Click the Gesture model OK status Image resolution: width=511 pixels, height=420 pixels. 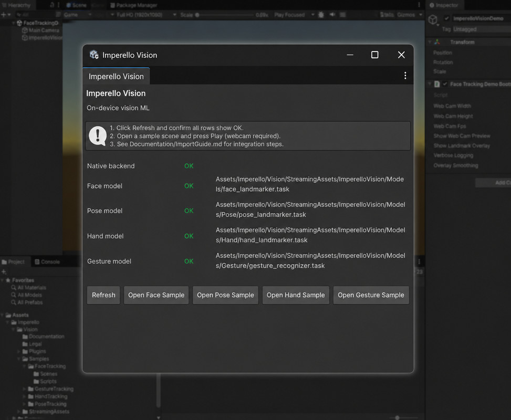[x=189, y=261]
